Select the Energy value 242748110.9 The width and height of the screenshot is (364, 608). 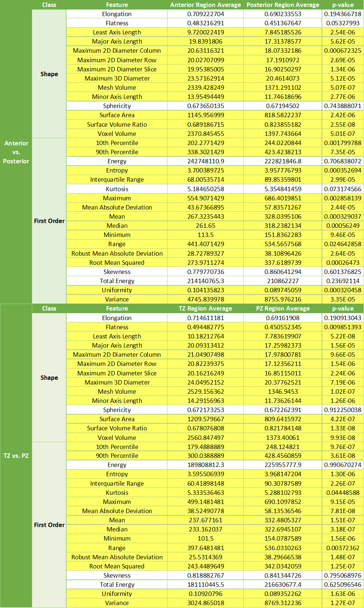pos(206,161)
